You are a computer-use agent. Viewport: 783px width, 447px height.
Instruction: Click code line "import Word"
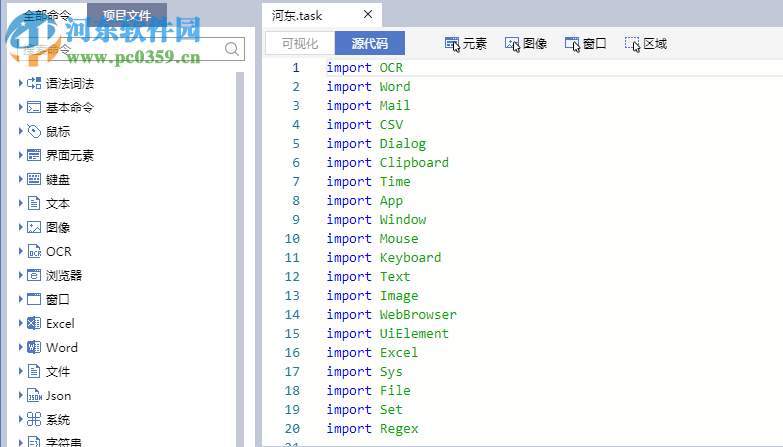tap(369, 86)
